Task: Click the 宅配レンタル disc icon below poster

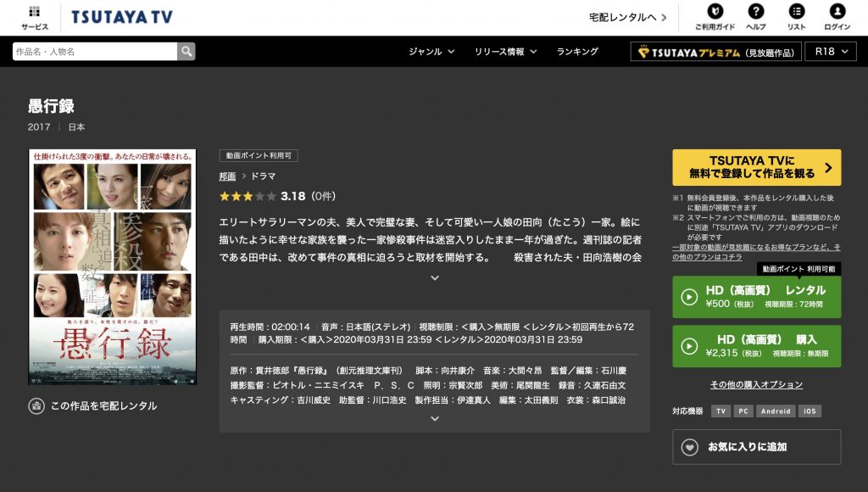Action: (36, 405)
